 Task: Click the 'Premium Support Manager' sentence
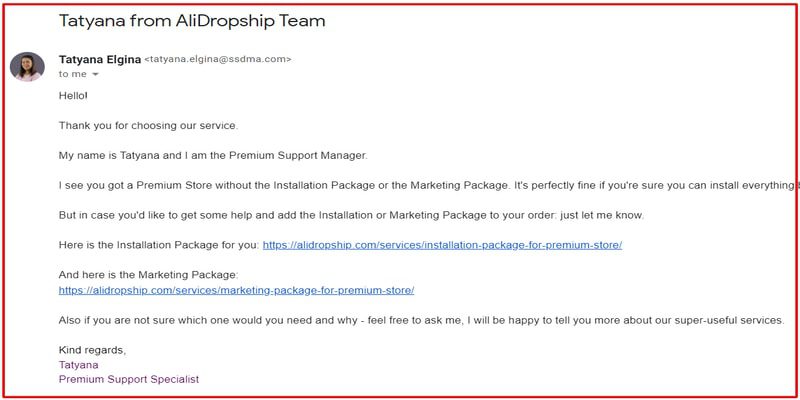click(213, 156)
